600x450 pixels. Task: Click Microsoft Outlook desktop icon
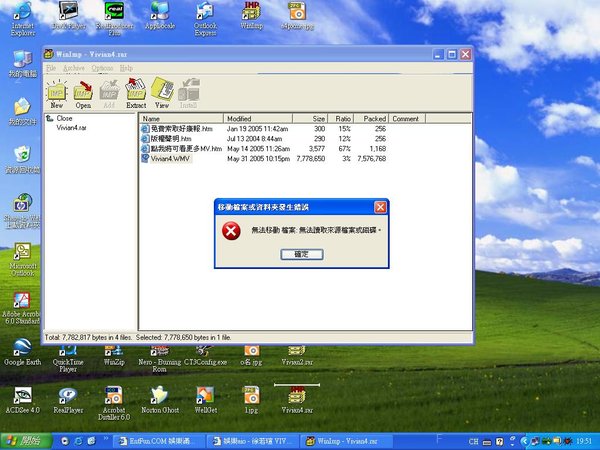click(23, 259)
